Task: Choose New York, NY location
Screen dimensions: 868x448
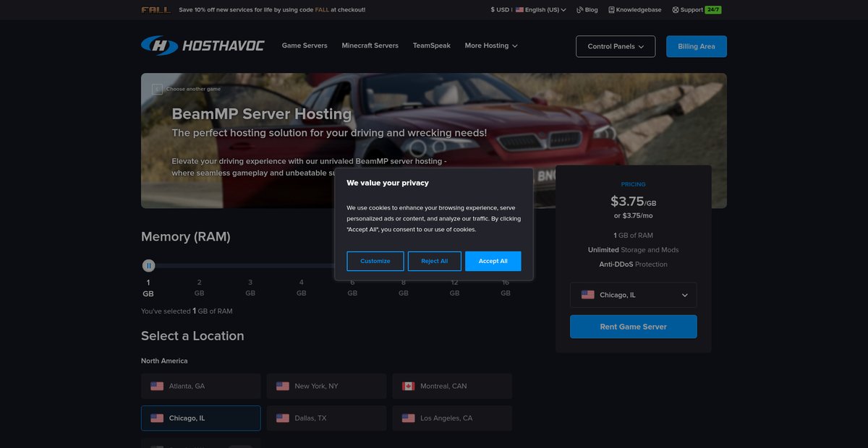Action: 327,386
